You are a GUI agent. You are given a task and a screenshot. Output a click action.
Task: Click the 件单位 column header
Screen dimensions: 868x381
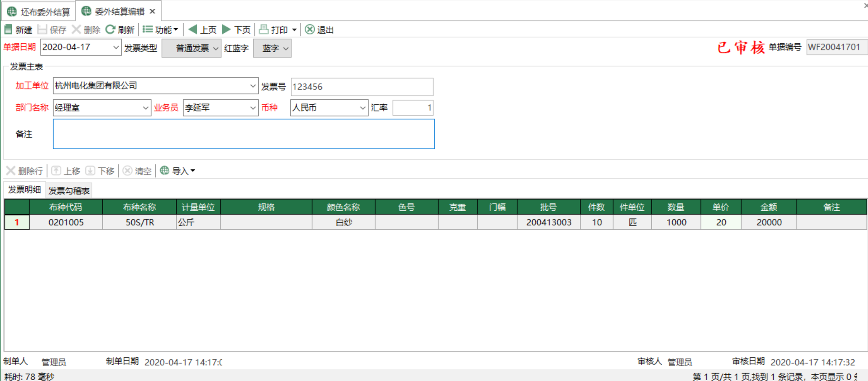[x=632, y=207]
